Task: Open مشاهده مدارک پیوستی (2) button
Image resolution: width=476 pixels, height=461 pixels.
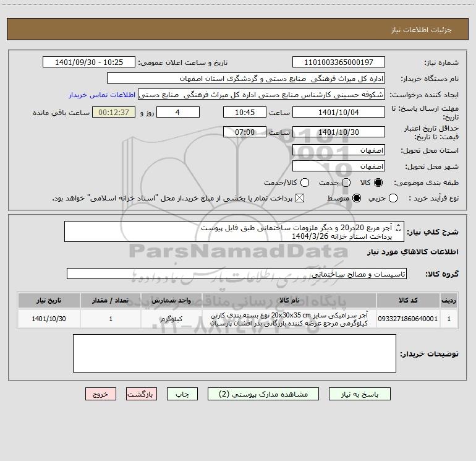Action: pos(263,394)
